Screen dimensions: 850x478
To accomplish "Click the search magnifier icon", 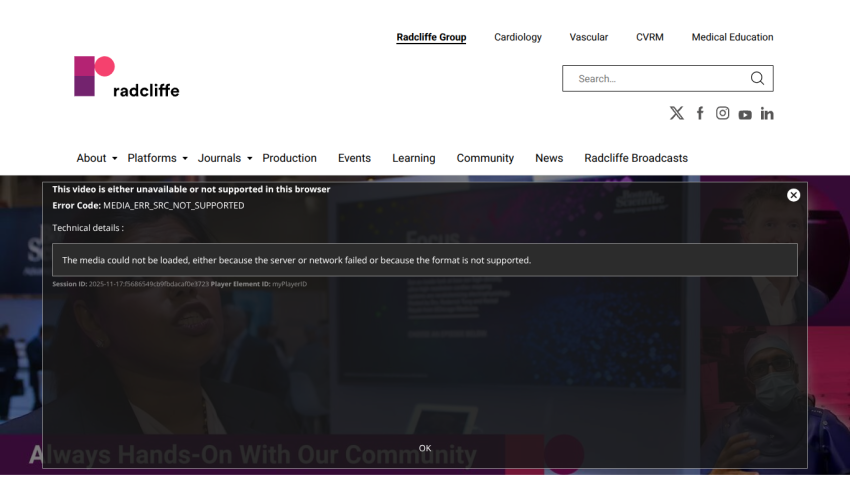I will click(x=757, y=79).
